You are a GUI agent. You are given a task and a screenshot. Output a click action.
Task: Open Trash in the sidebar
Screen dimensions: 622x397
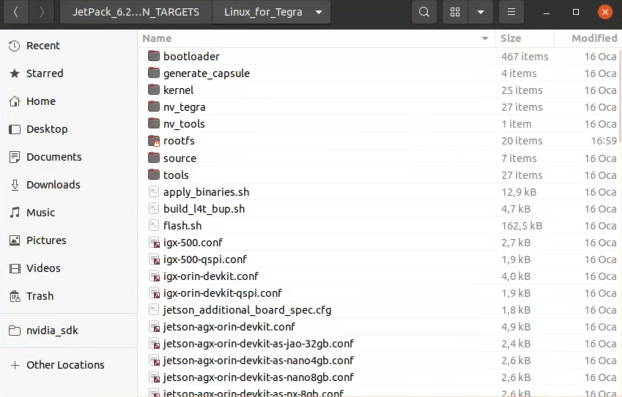tap(68, 296)
